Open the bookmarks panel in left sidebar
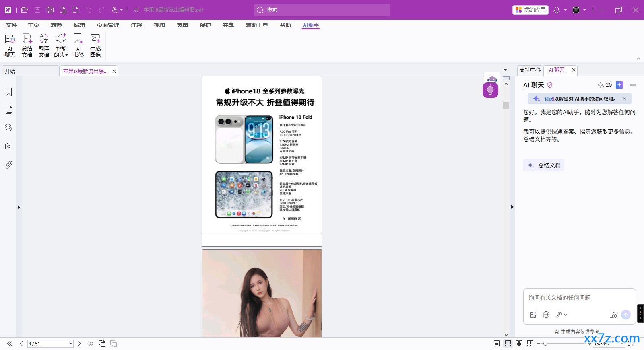 tap(8, 92)
